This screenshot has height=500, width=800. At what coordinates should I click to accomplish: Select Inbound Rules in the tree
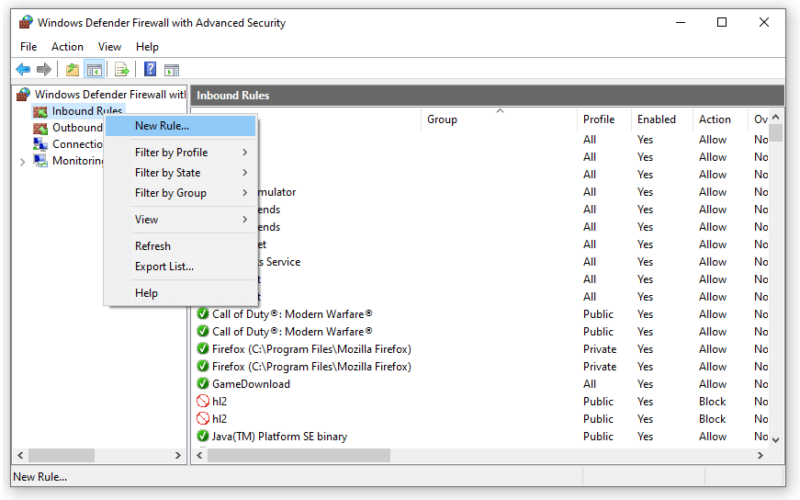pos(87,111)
